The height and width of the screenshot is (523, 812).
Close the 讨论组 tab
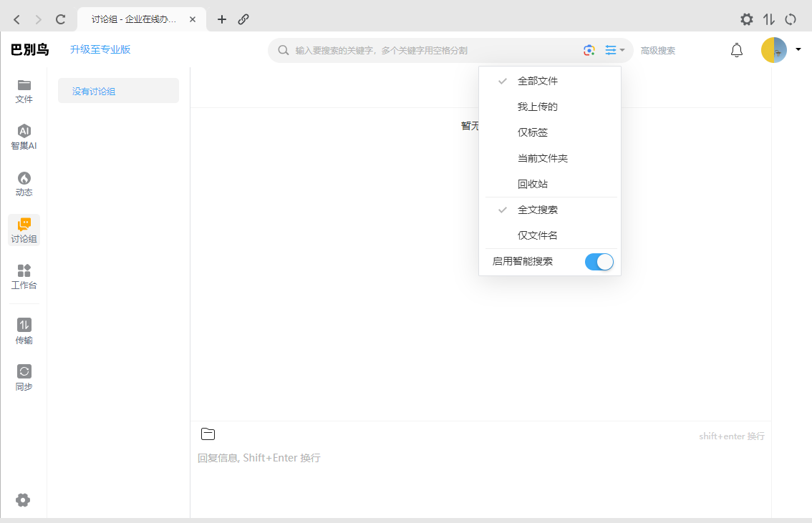coord(193,19)
